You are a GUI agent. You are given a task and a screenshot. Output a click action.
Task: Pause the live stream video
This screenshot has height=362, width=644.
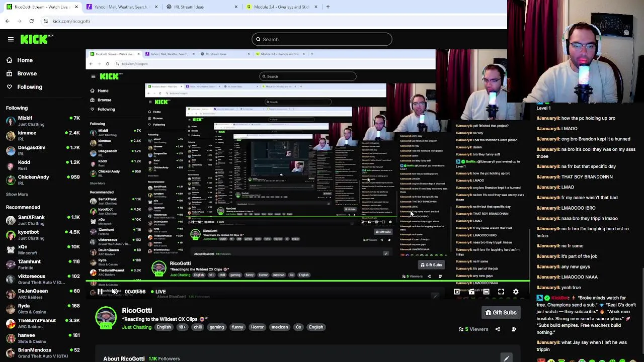pyautogui.click(x=100, y=292)
